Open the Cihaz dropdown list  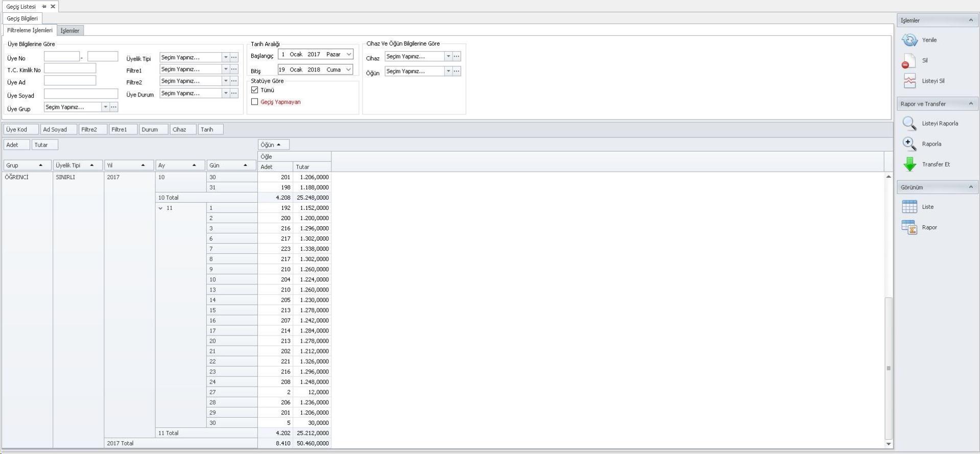[448, 56]
